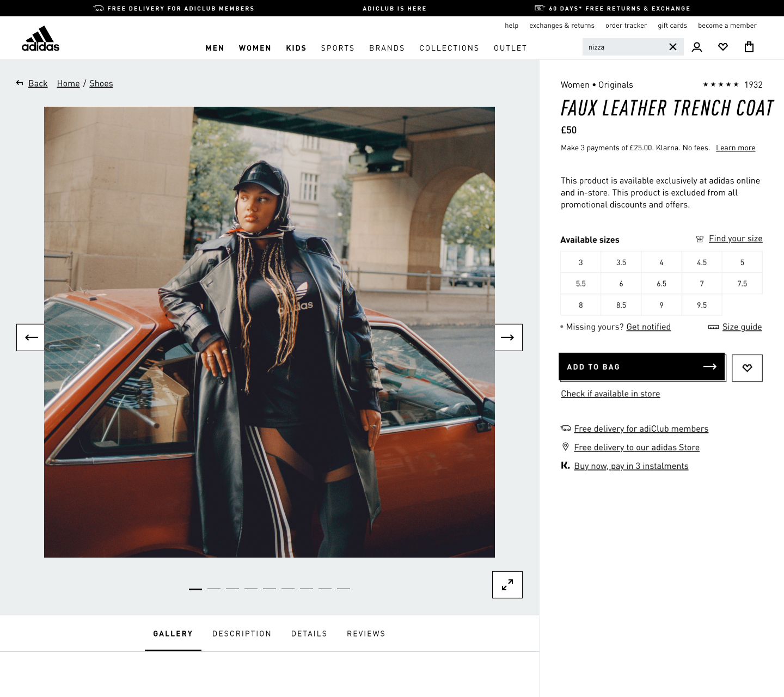The image size is (784, 697).
Task: Open the Find your size link
Action: pos(736,239)
